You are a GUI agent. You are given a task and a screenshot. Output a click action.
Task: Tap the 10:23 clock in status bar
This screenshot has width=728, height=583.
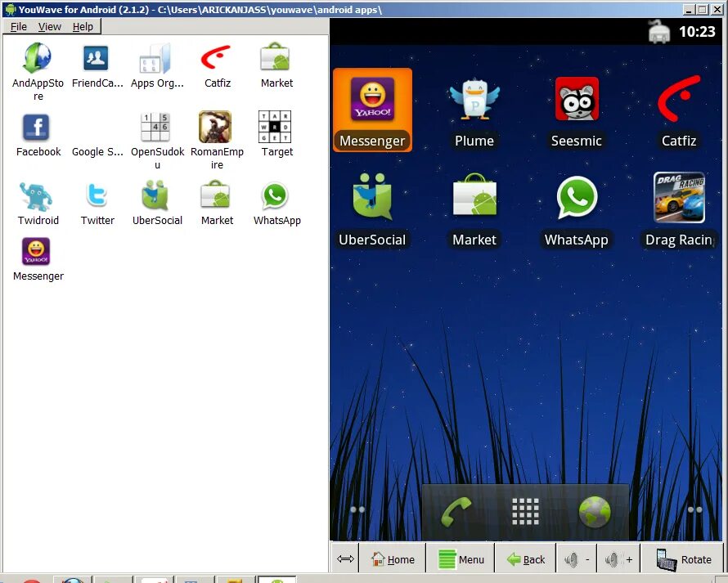[697, 32]
